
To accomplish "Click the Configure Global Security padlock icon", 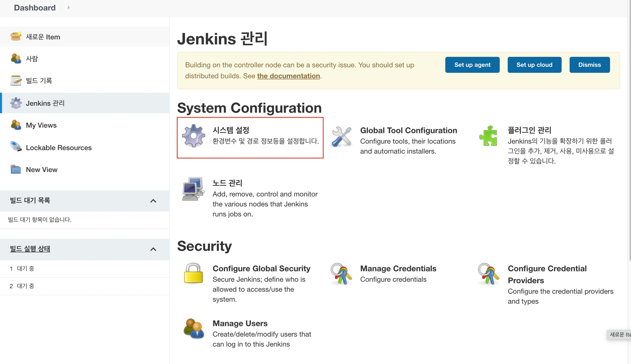I will pyautogui.click(x=193, y=273).
